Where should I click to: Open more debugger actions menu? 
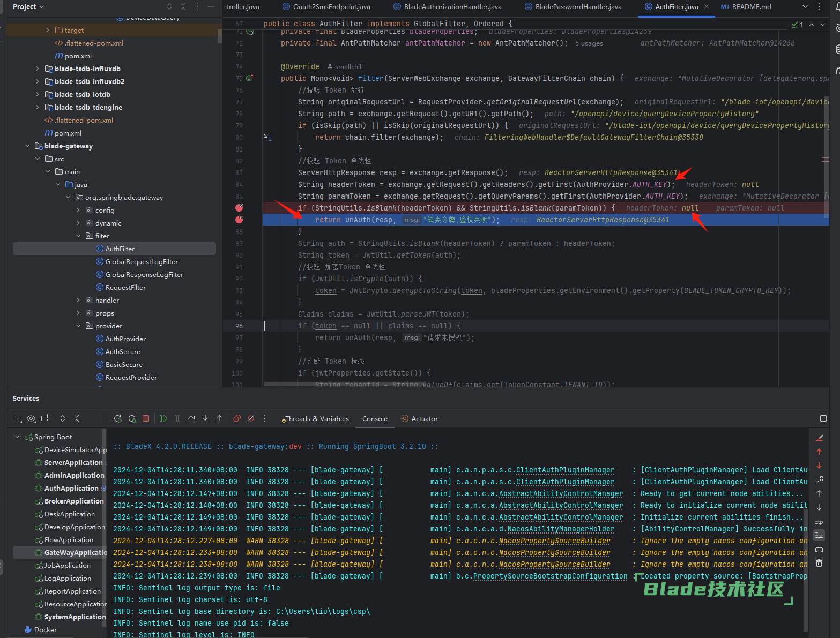click(x=265, y=418)
